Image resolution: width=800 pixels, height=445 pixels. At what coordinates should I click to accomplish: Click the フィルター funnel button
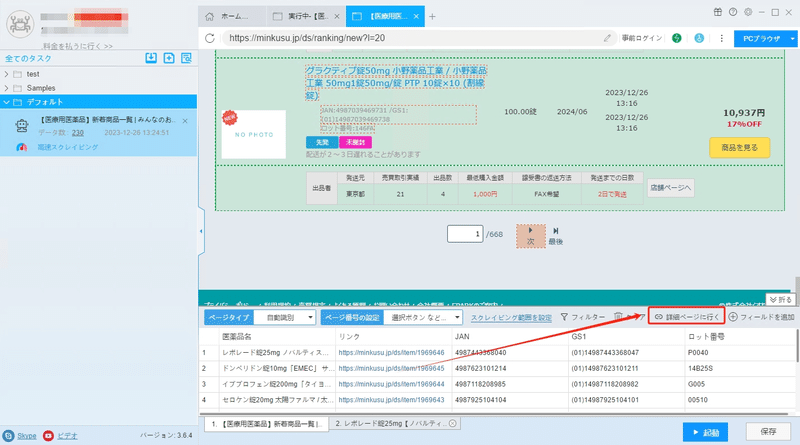tap(583, 317)
